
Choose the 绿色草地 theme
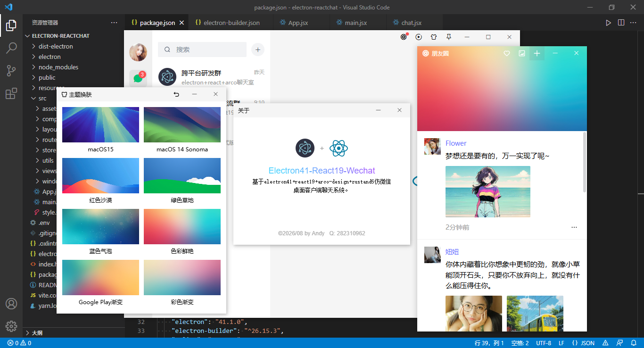tap(182, 175)
